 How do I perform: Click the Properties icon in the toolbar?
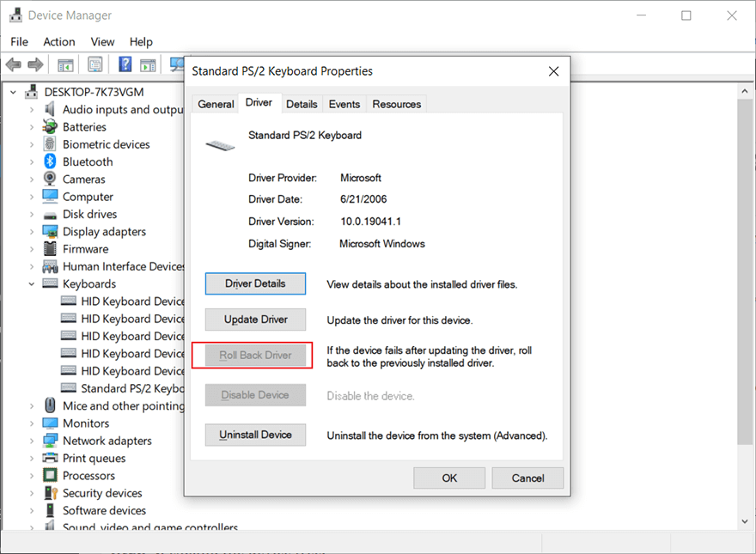click(x=94, y=64)
